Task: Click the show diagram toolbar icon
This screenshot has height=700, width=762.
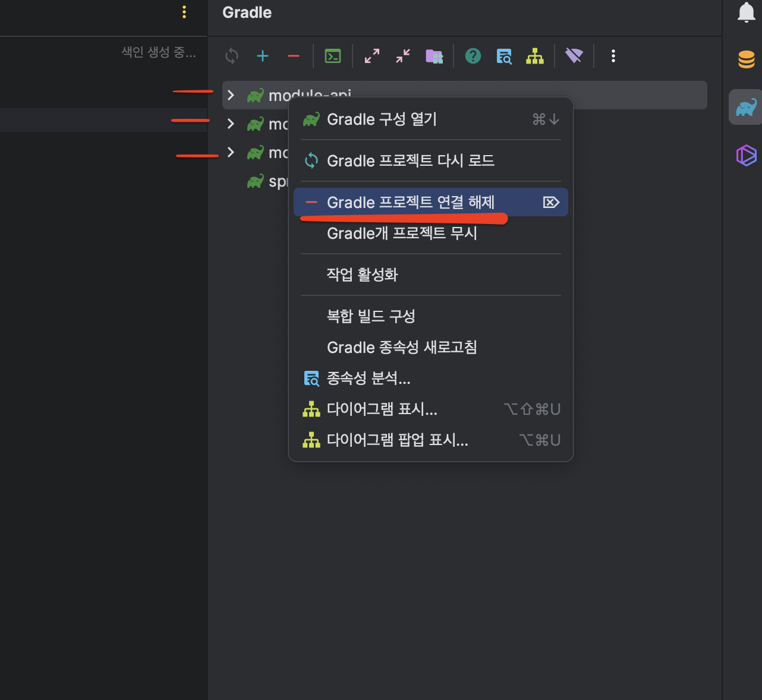Action: (535, 56)
